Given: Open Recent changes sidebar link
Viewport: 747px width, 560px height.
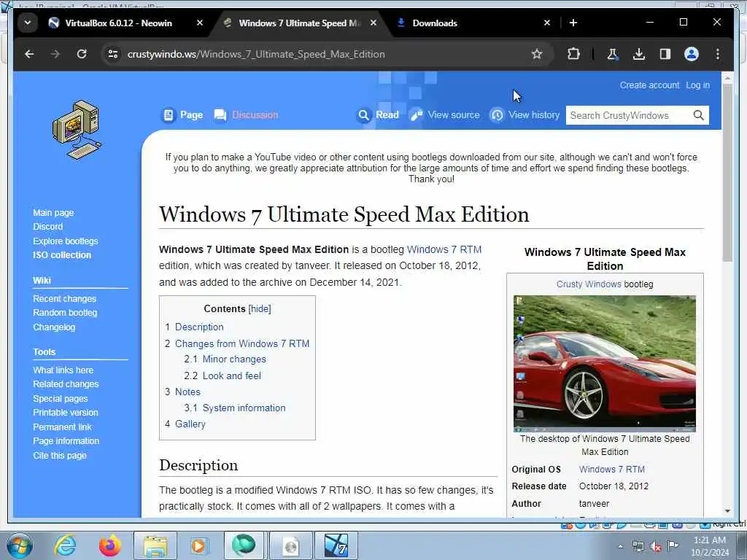Looking at the screenshot, I should tap(64, 298).
